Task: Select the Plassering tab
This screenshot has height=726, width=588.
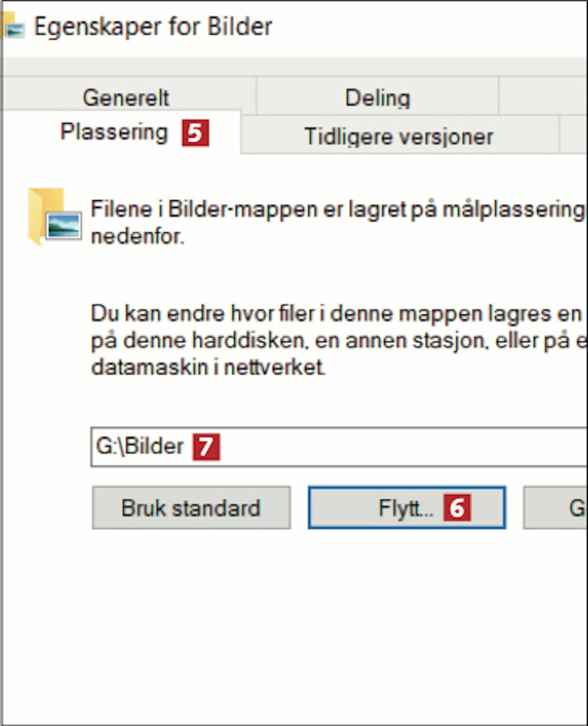Action: (114, 132)
